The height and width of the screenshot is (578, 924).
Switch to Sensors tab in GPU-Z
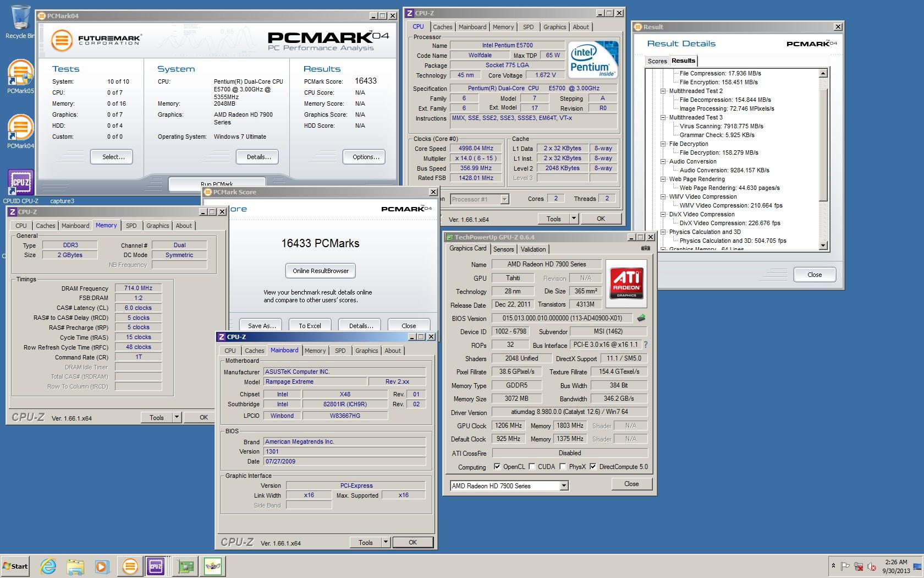(x=503, y=249)
